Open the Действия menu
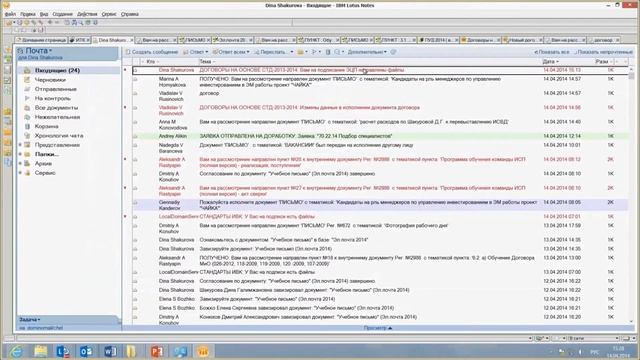The image size is (640, 360). click(87, 14)
